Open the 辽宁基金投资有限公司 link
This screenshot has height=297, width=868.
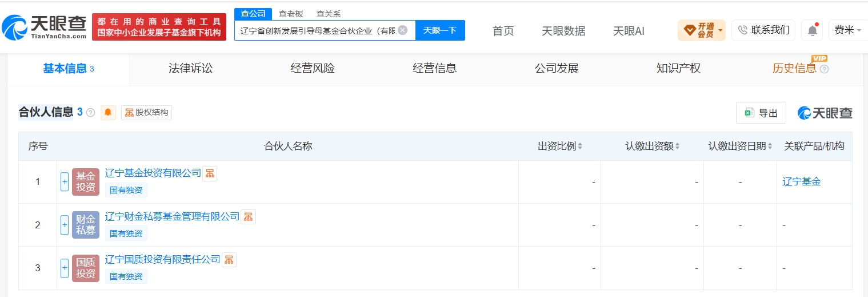[153, 173]
